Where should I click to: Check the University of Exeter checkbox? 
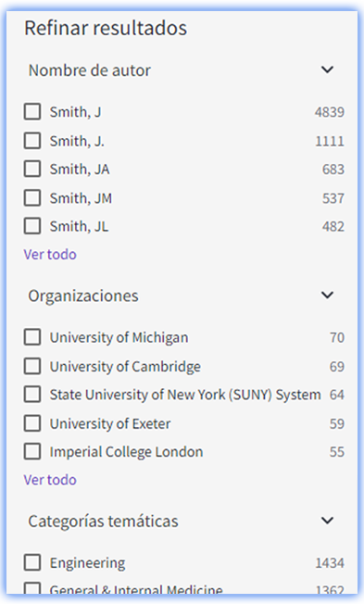point(32,423)
